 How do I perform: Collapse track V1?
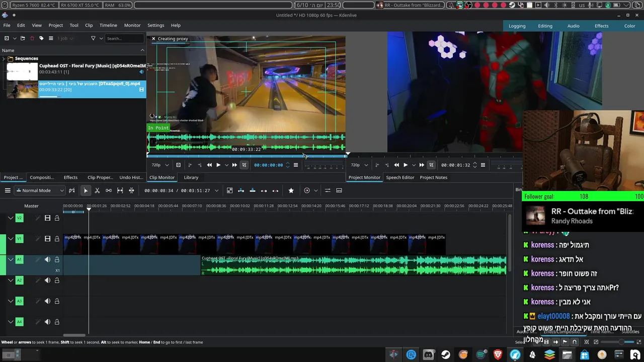point(11,239)
